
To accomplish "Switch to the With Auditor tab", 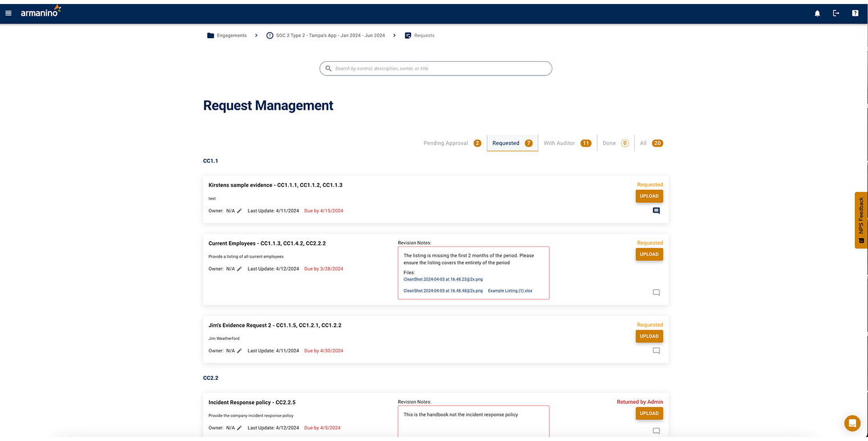I will click(x=566, y=143).
